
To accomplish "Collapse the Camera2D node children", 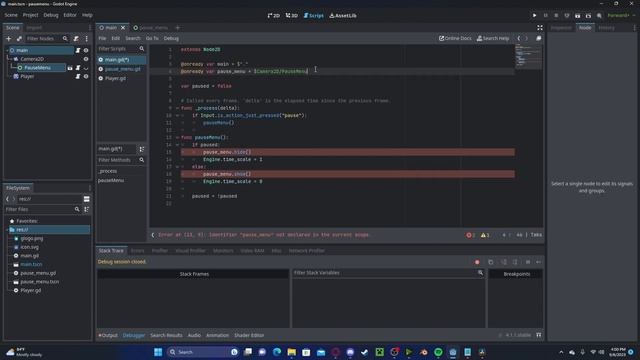I will pos(11,59).
